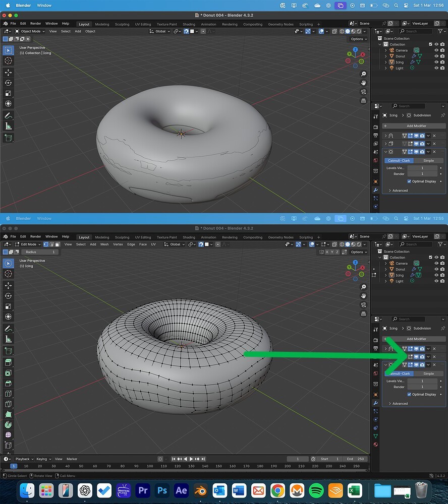Open the Edit Mode selector dropdown
This screenshot has width=448, height=504.
click(28, 244)
